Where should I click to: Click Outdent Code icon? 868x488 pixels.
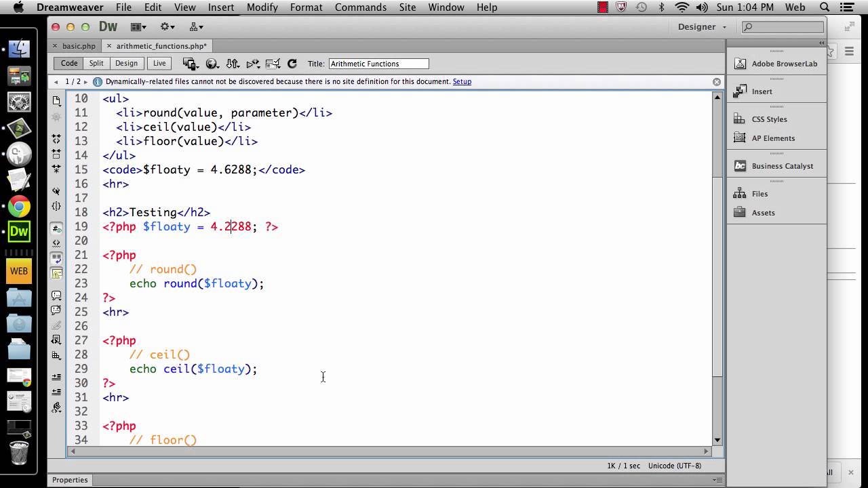56,392
